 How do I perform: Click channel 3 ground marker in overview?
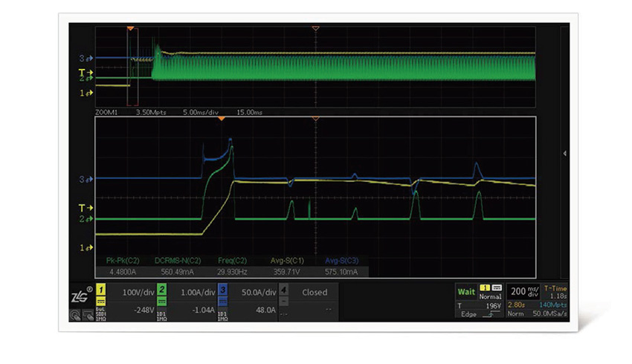(86, 59)
